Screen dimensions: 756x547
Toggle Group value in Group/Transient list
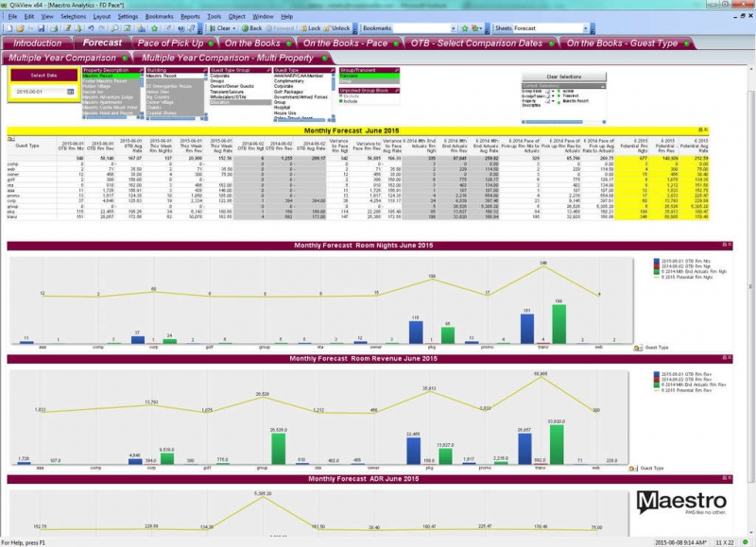coord(369,81)
